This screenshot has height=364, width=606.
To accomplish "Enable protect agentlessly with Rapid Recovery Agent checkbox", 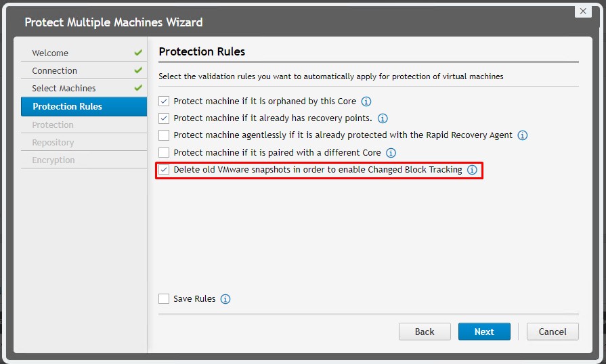I will point(164,135).
